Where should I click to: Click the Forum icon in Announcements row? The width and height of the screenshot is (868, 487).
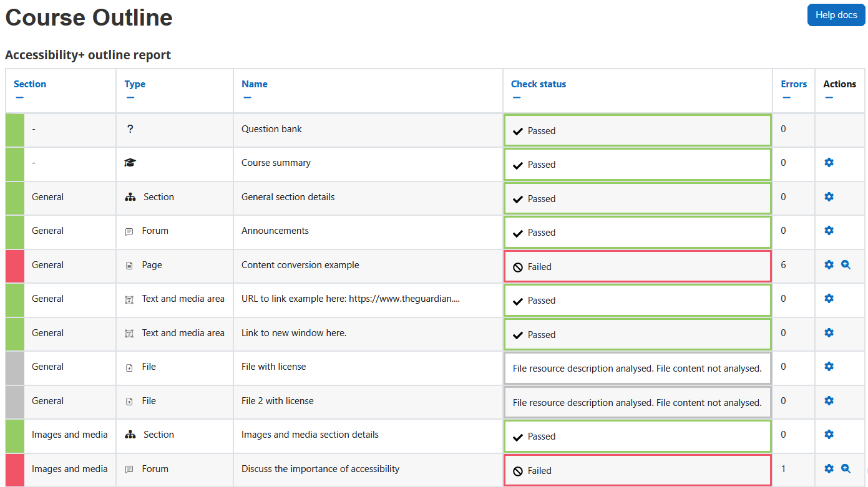129,231
